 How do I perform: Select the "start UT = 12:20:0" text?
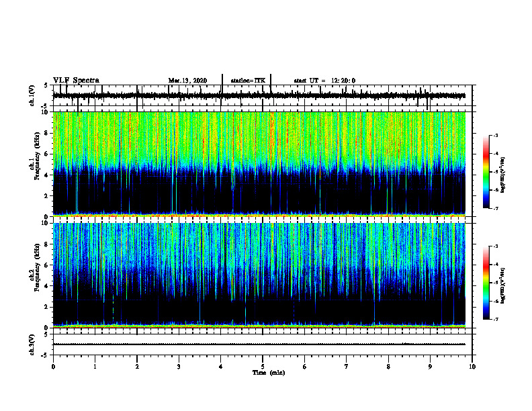click(x=324, y=81)
